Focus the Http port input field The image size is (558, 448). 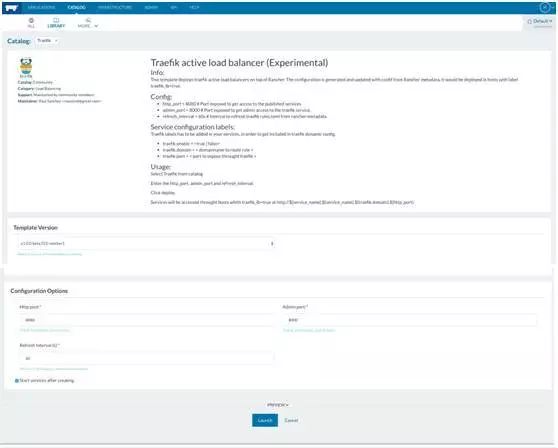(x=146, y=320)
